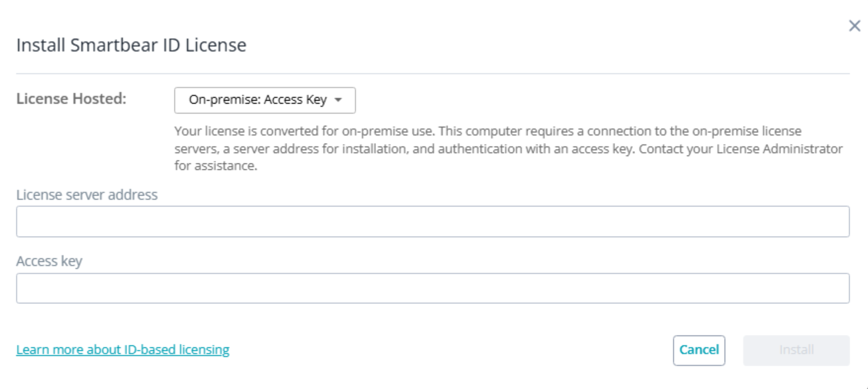Choose a different option from License Hosted
Viewport: 868px width, 389px height.
[x=265, y=99]
